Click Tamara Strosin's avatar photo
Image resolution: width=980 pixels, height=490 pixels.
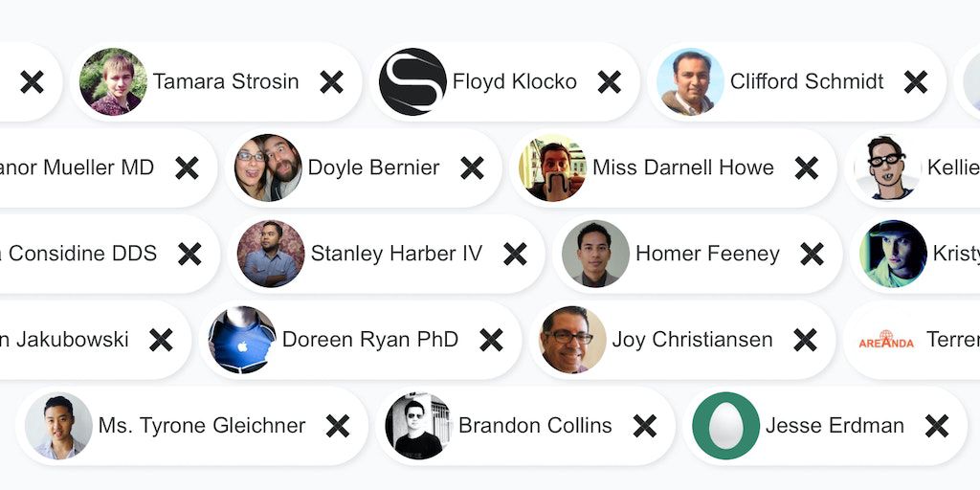pyautogui.click(x=113, y=82)
